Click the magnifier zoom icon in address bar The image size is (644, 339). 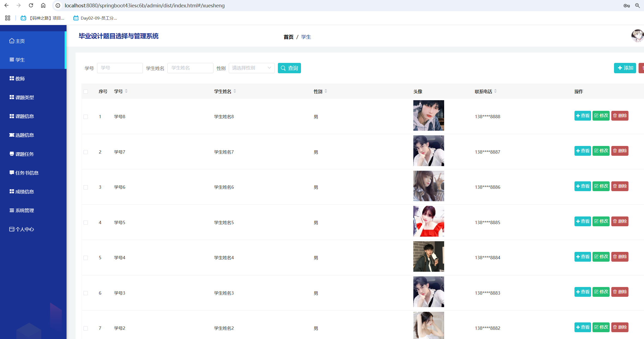pyautogui.click(x=637, y=5)
